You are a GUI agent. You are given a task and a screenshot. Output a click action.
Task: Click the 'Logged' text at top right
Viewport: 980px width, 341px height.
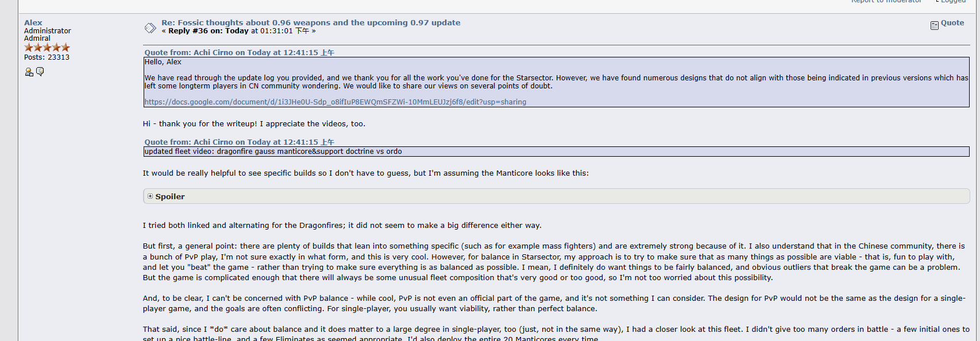(954, 2)
